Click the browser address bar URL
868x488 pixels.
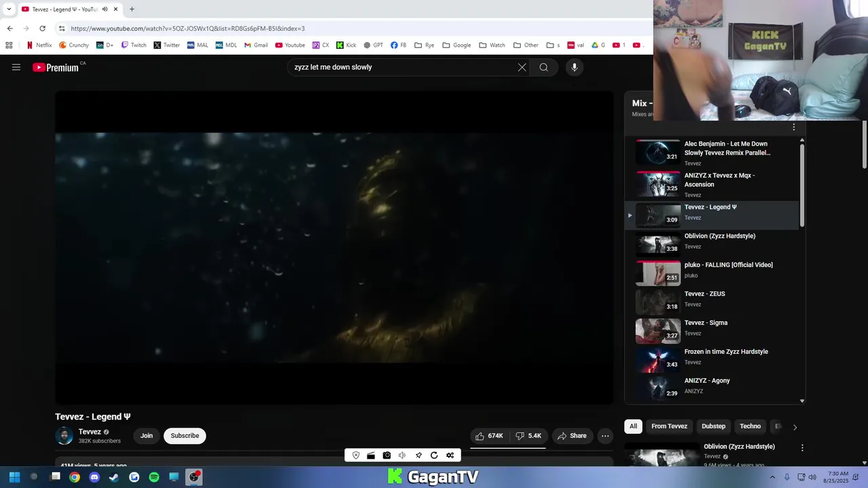click(188, 28)
